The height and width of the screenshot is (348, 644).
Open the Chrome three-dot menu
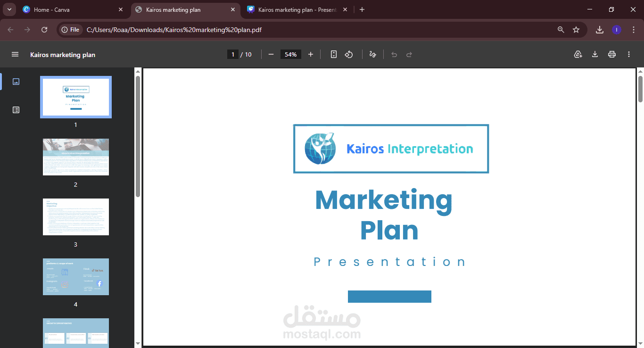pyautogui.click(x=633, y=30)
